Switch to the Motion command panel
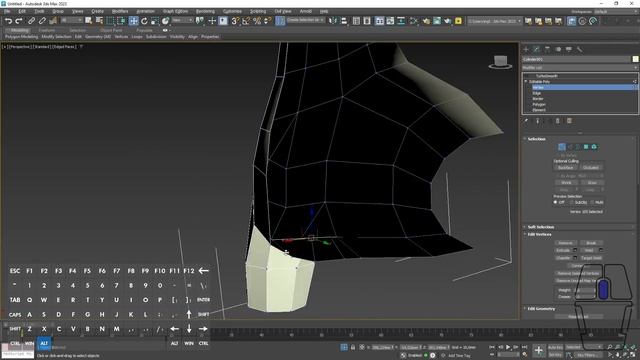Viewport: 640px width, 360px height. 558,49
